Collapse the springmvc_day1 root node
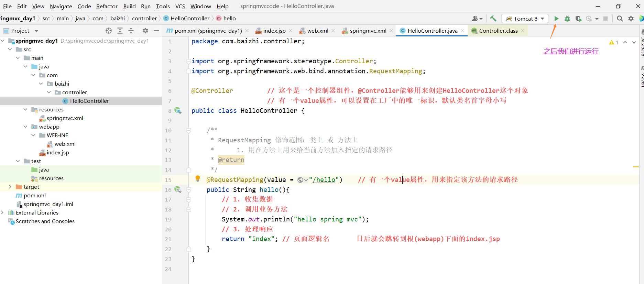This screenshot has width=644, height=284. tap(3, 41)
